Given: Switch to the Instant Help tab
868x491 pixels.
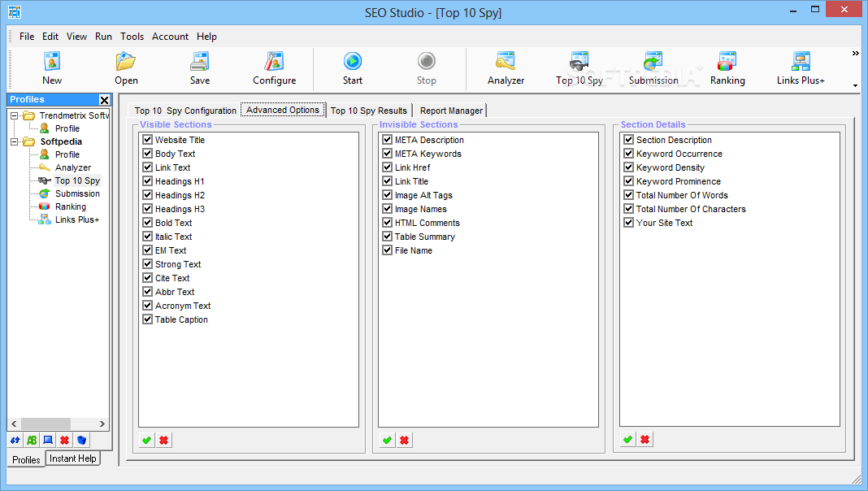Looking at the screenshot, I should point(72,458).
